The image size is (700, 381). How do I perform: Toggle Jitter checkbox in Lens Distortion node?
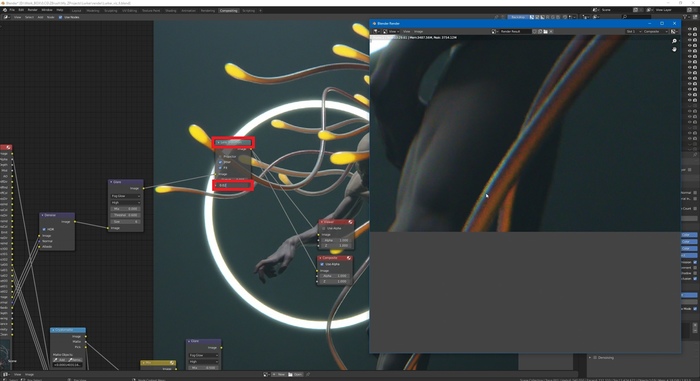click(220, 162)
